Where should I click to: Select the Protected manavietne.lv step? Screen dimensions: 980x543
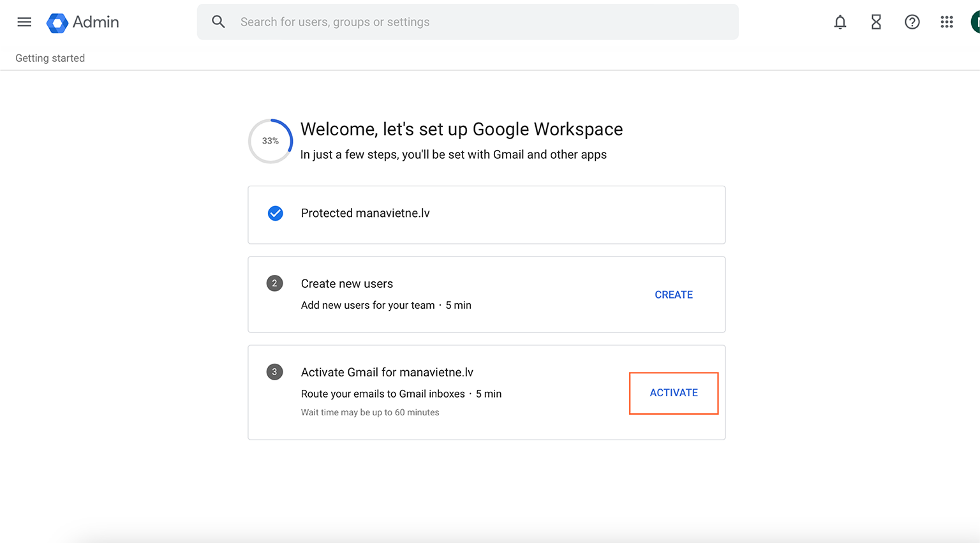487,215
